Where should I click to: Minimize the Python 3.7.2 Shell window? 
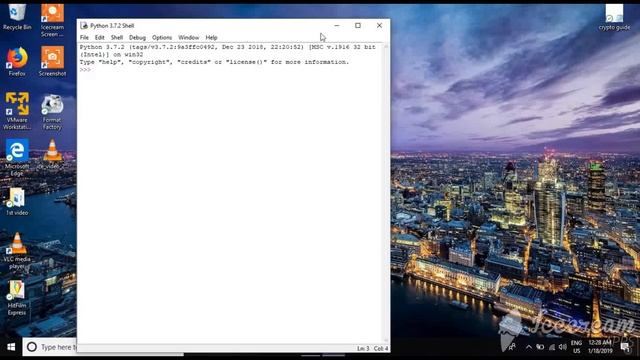coord(337,26)
